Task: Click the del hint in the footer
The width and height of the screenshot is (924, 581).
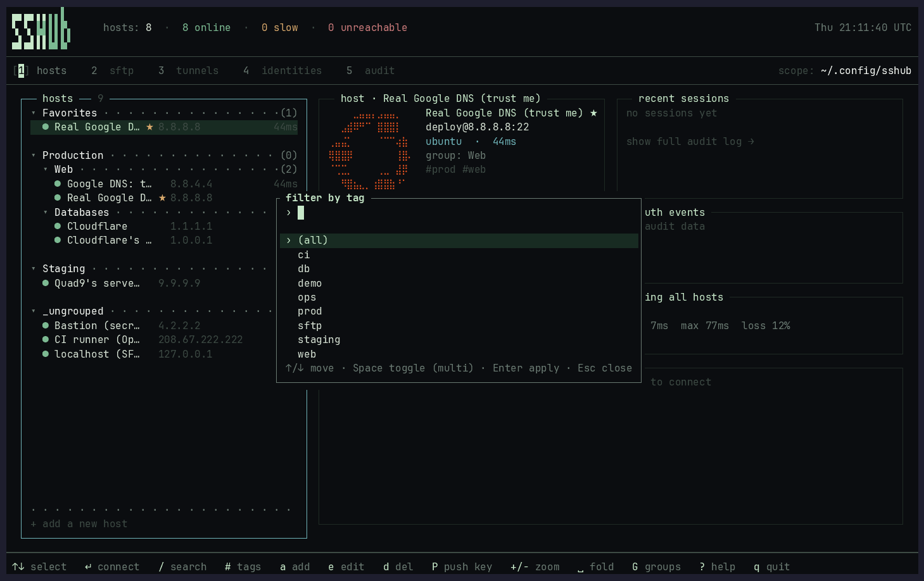Action: [x=398, y=567]
